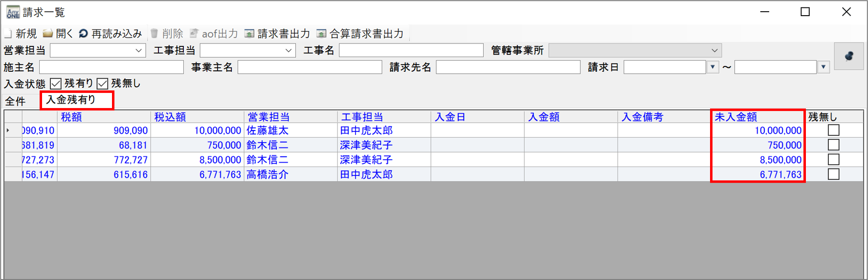Select the 入金残有り tab

[x=71, y=100]
